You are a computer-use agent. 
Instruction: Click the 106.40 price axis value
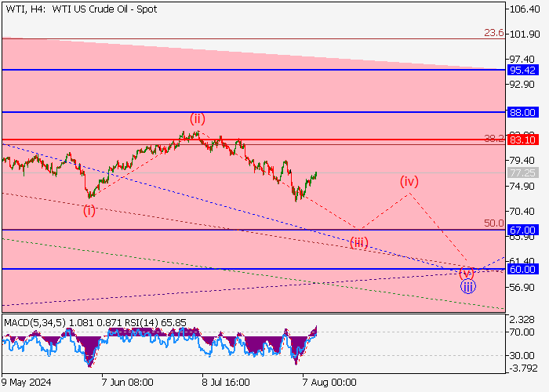coord(525,9)
